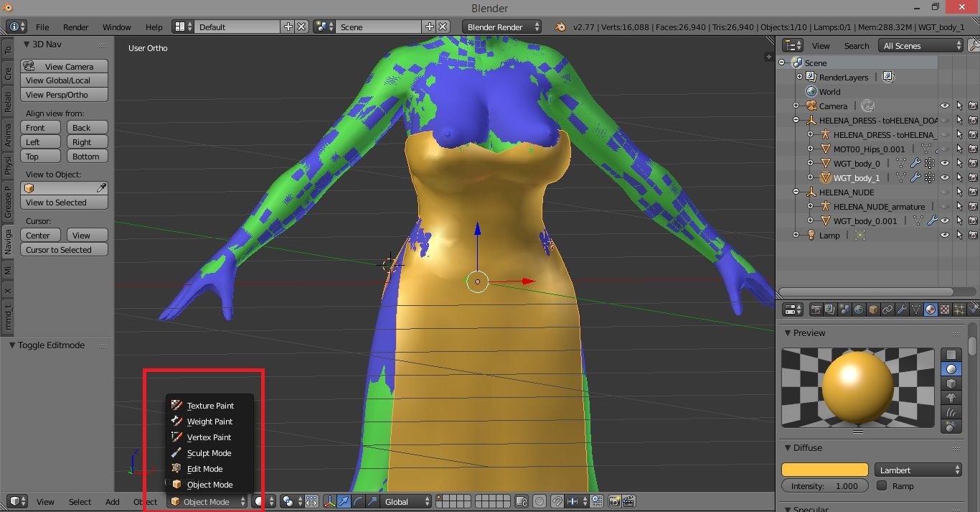Screen dimensions: 980x512
Task: Collapse the 3D Nav panel
Action: coord(26,45)
